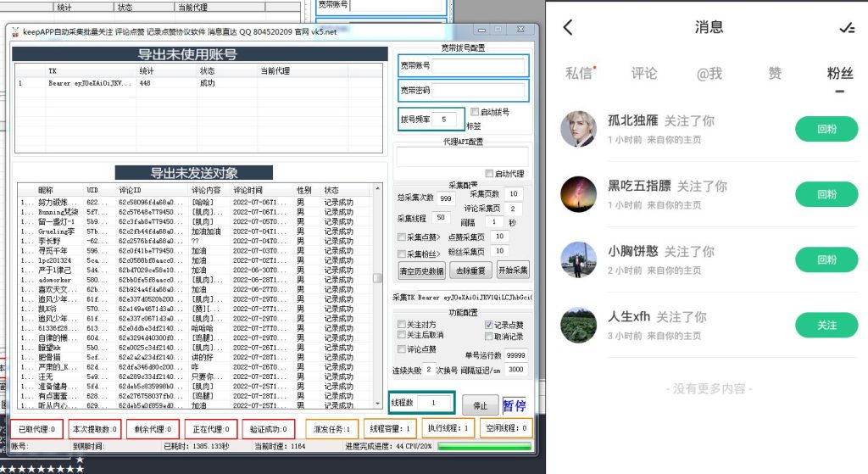Edit the 总采集次数 field
The width and height of the screenshot is (868, 474).
[446, 198]
